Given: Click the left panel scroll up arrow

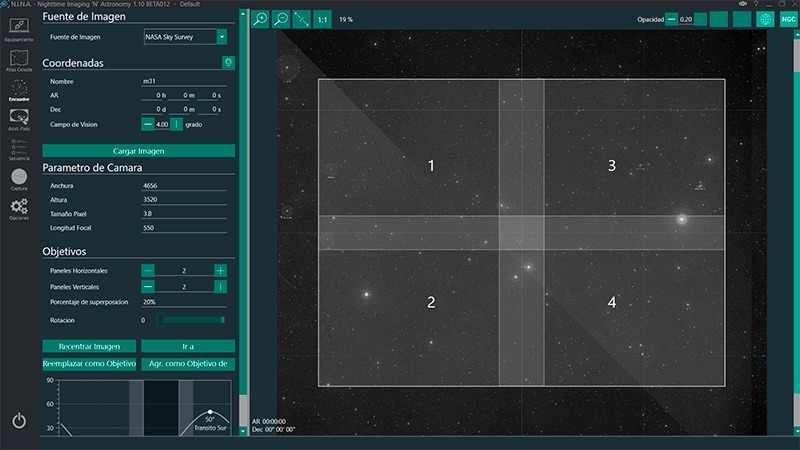Looking at the screenshot, I should point(243,14).
